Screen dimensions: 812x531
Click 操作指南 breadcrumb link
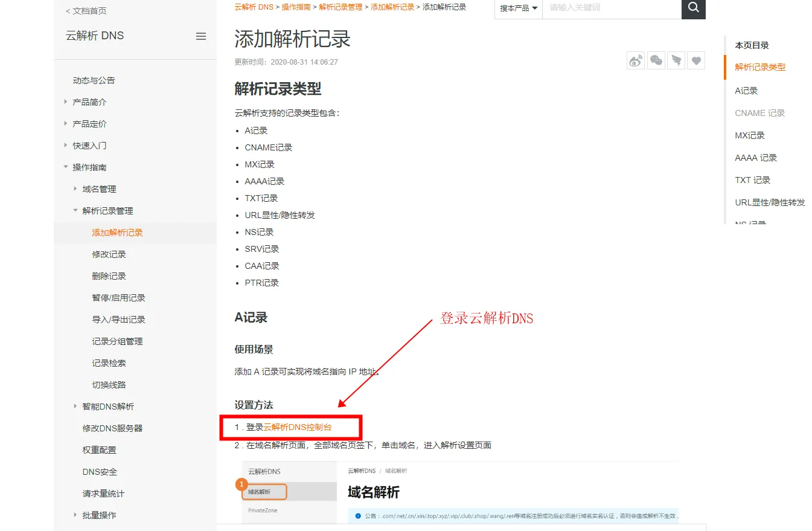[296, 7]
